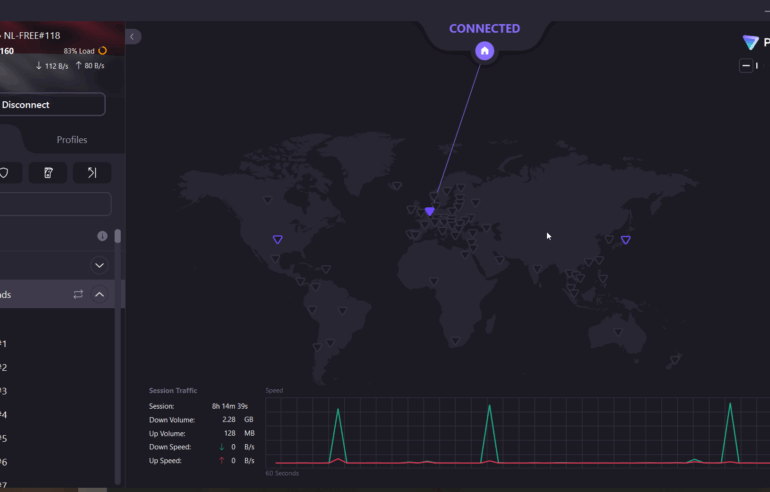Click the Down Speed label
Image resolution: width=770 pixels, height=492 pixels.
point(170,447)
